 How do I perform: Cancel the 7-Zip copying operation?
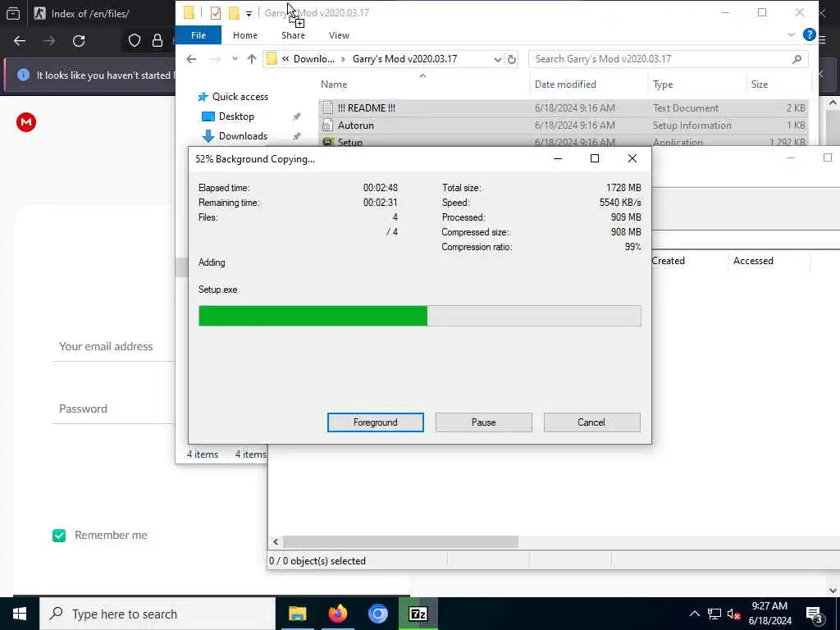pos(591,422)
